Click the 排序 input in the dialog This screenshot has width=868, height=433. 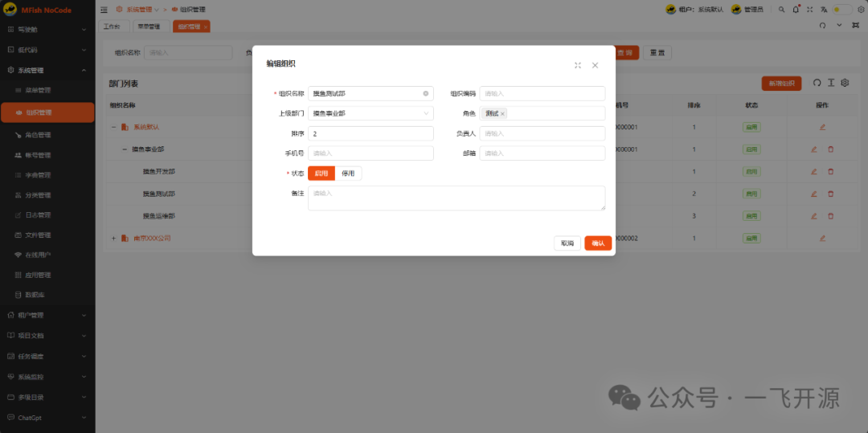click(x=371, y=133)
